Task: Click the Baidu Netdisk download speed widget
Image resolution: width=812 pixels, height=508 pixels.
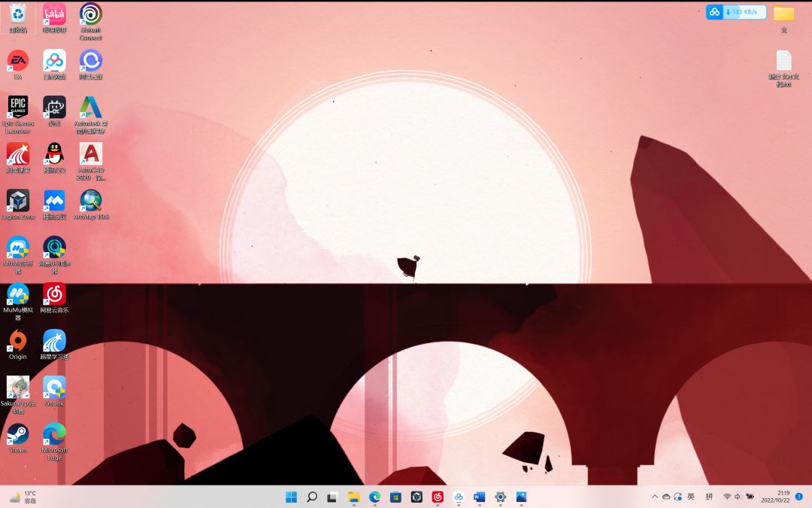Action: click(x=736, y=12)
